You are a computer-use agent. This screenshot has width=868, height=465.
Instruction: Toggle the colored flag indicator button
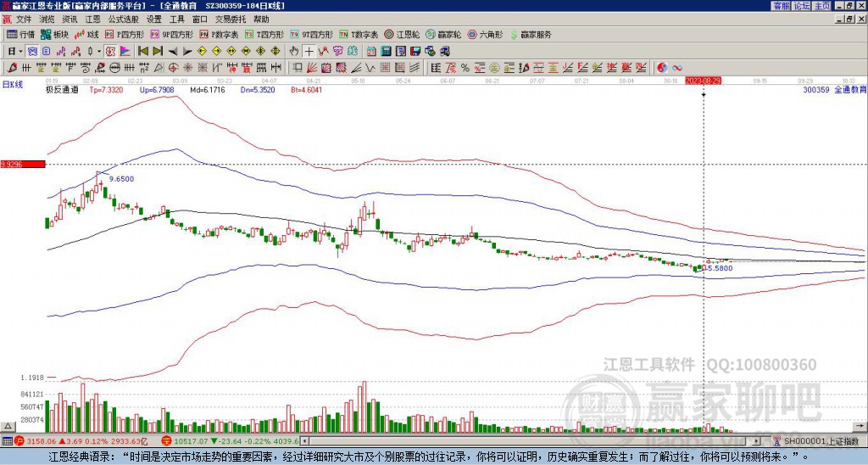coord(125,52)
